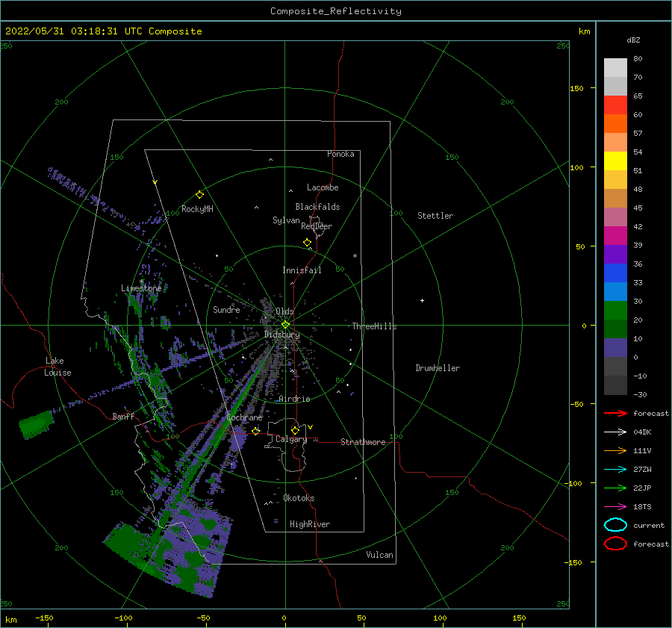This screenshot has height=628, width=672.
Task: Click the Limestone label
Action: click(141, 288)
